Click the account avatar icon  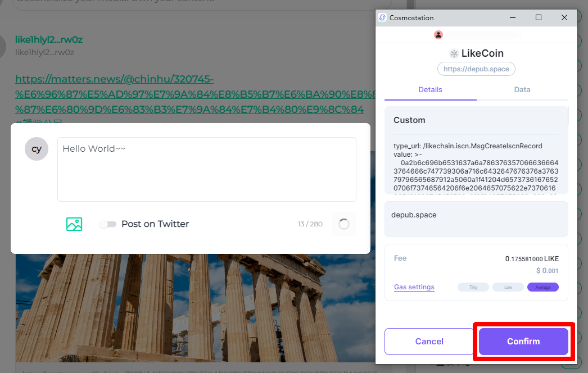point(438,35)
